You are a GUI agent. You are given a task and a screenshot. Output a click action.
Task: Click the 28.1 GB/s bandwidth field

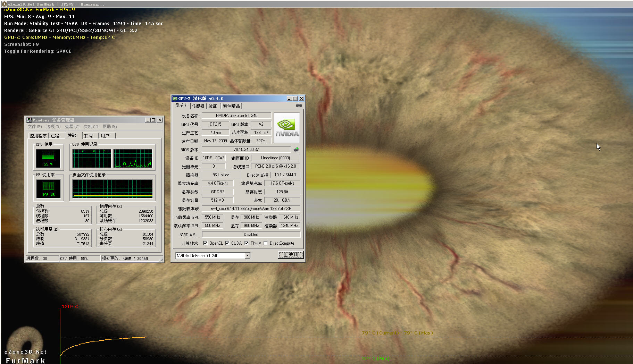point(282,200)
